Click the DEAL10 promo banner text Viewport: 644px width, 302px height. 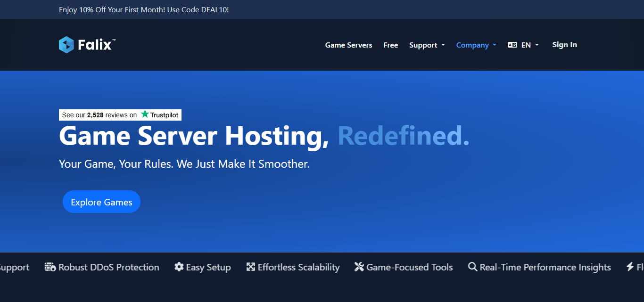tap(144, 9)
